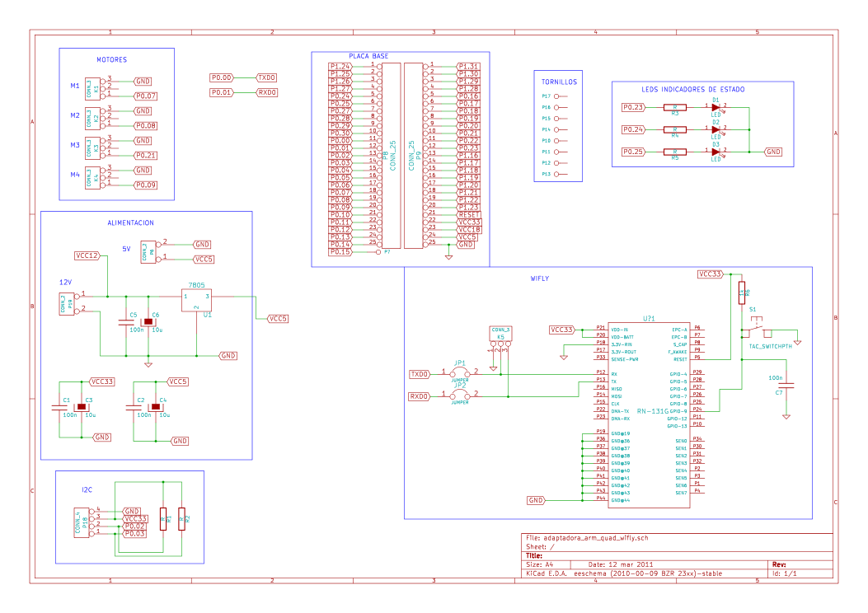Viewport: 868px width, 613px height.
Task: Select the 7805 voltage regulator U1
Action: [196, 300]
